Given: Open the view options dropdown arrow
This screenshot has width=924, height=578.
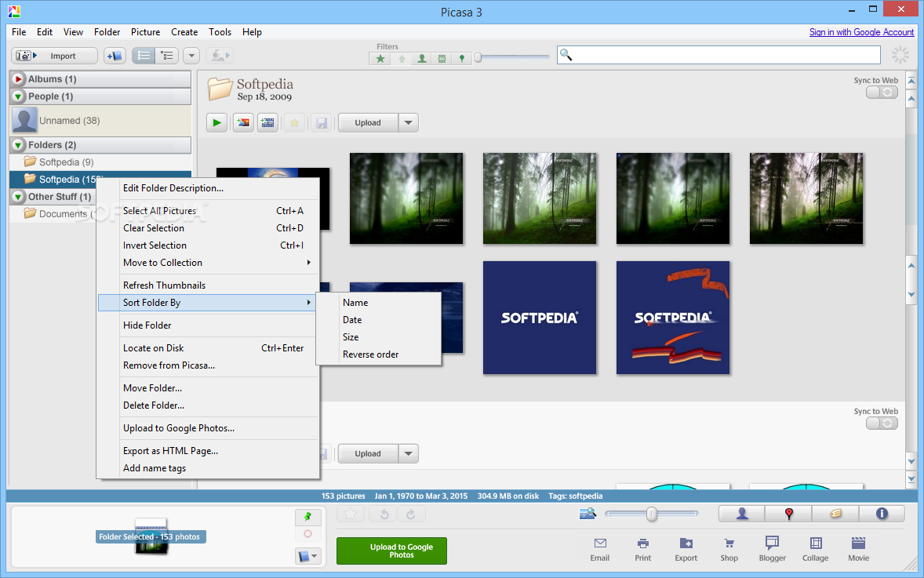Looking at the screenshot, I should coord(191,56).
